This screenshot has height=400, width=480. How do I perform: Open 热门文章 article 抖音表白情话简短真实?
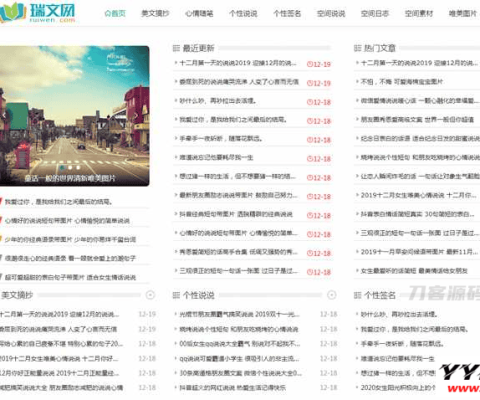[417, 214]
